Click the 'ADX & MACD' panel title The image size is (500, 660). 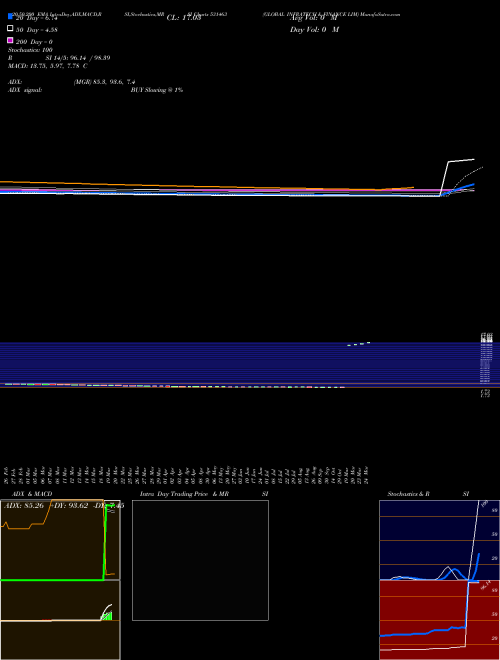(32, 494)
